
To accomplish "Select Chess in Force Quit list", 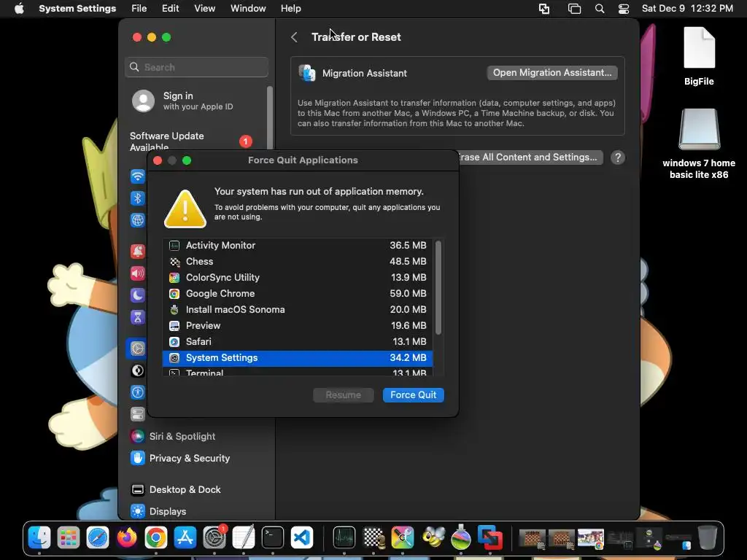I will coord(298,262).
